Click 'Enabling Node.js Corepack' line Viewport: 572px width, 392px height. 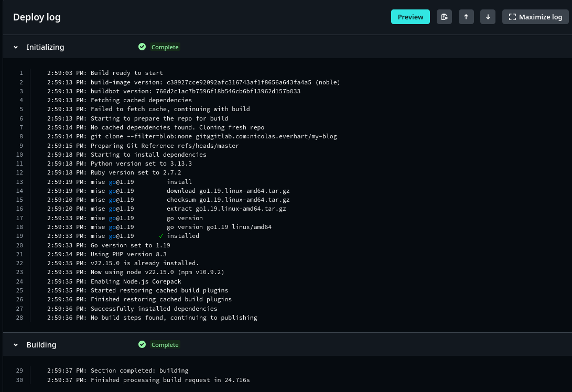(114, 281)
